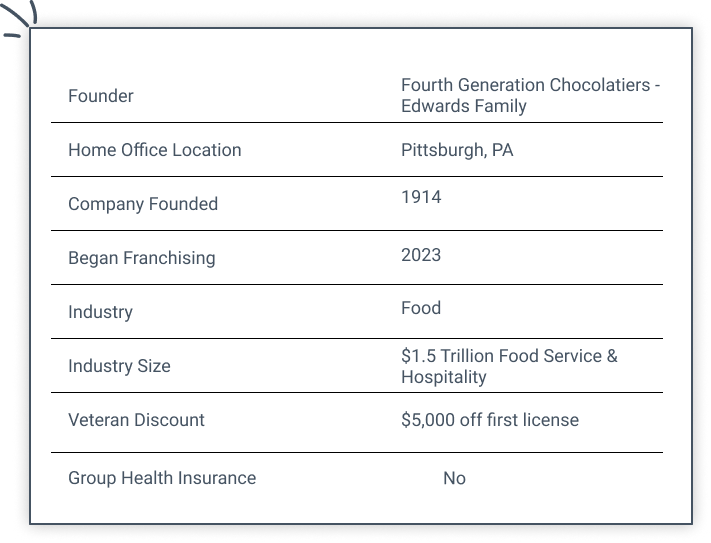The width and height of the screenshot is (711, 543).
Task: Select the 'No' health insurance value
Action: point(454,478)
